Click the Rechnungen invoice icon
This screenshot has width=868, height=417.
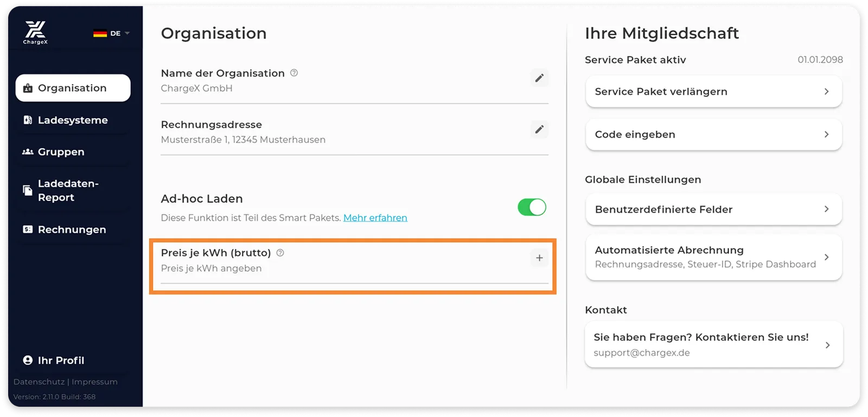click(28, 229)
